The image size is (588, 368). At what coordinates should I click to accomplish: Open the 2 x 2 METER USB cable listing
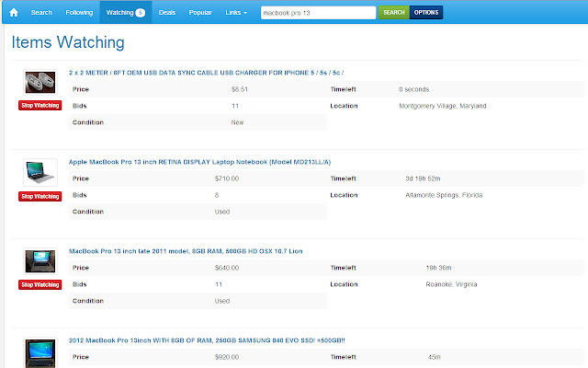click(x=206, y=73)
